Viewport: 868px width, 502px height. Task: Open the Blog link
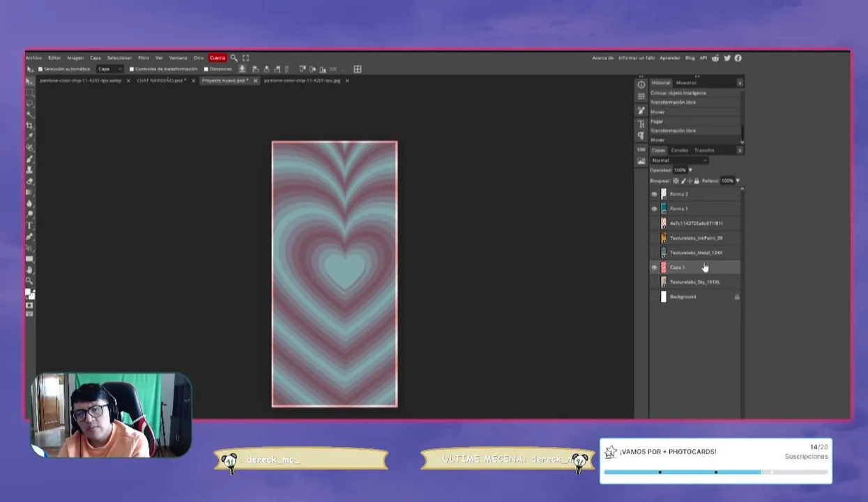690,58
